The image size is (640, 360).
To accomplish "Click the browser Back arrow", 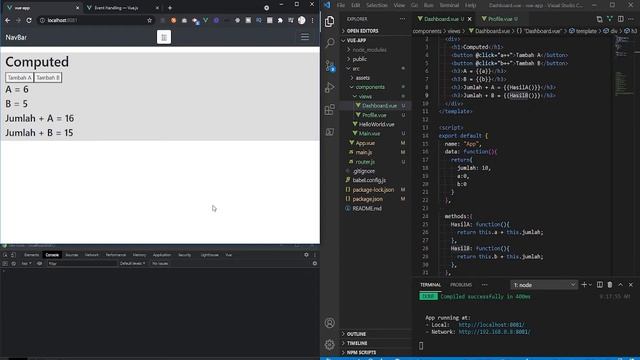I will pyautogui.click(x=7, y=20).
